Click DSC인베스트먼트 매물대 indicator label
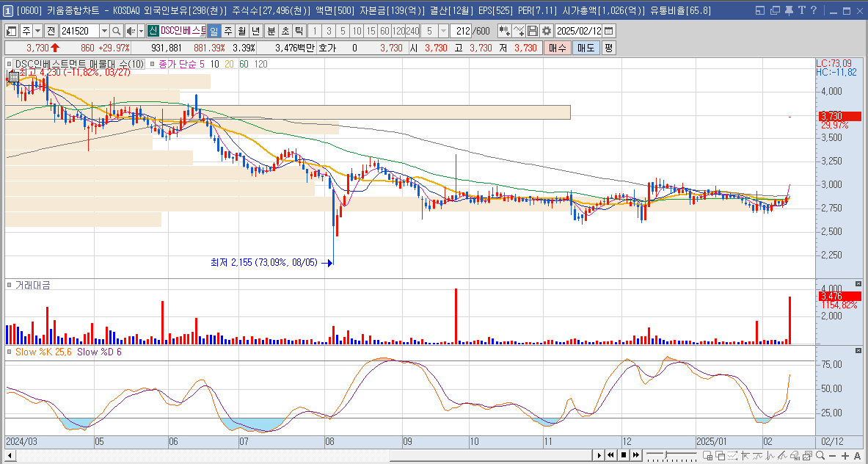The image size is (868, 464). (79, 64)
